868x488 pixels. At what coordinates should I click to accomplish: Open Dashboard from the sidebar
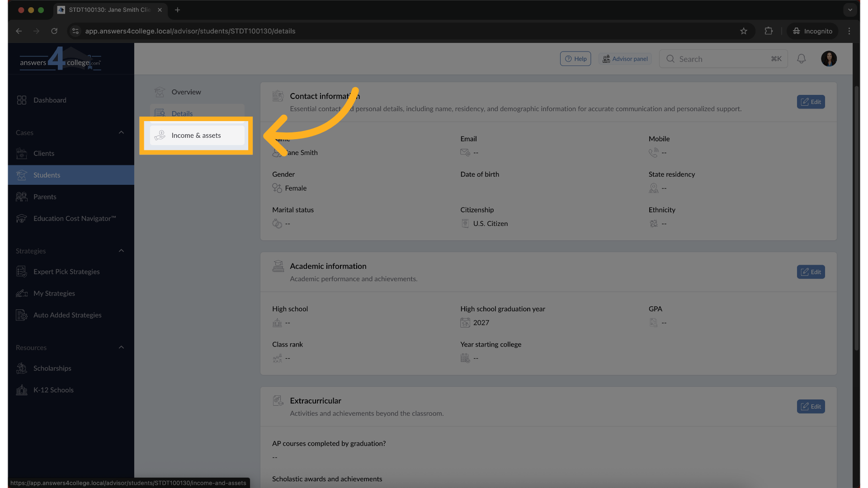pyautogui.click(x=50, y=100)
